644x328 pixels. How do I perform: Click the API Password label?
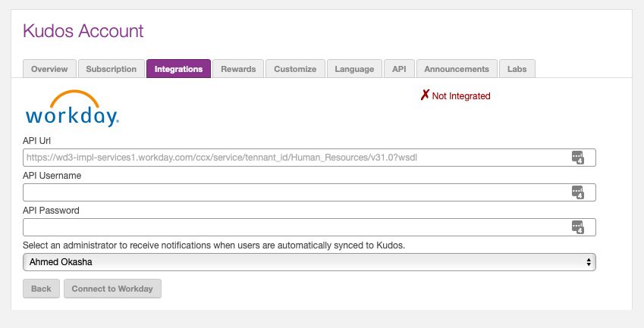coord(52,211)
